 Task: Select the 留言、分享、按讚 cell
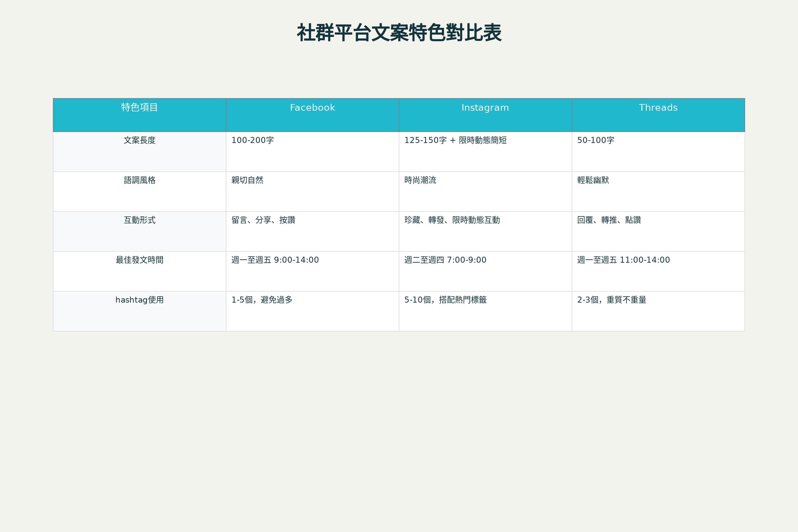click(x=263, y=220)
